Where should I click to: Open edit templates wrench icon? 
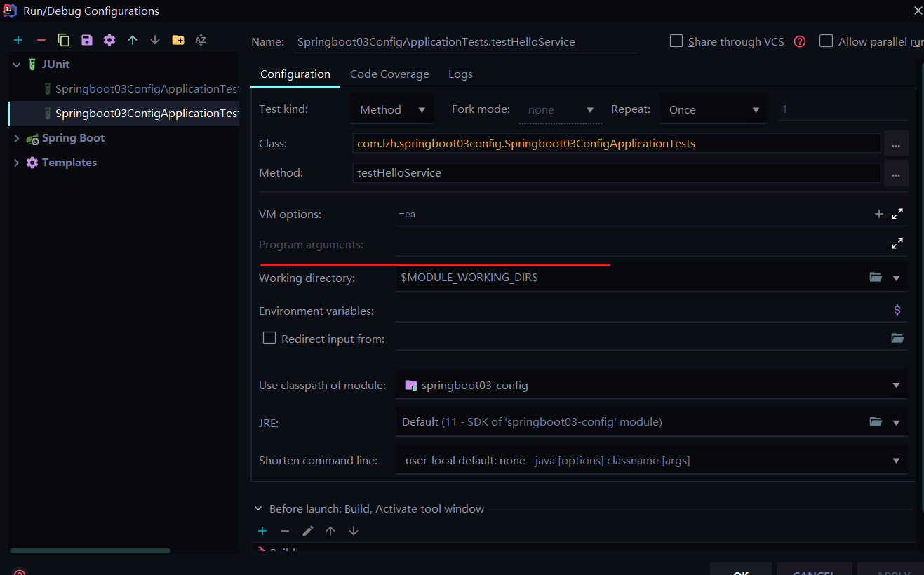109,40
